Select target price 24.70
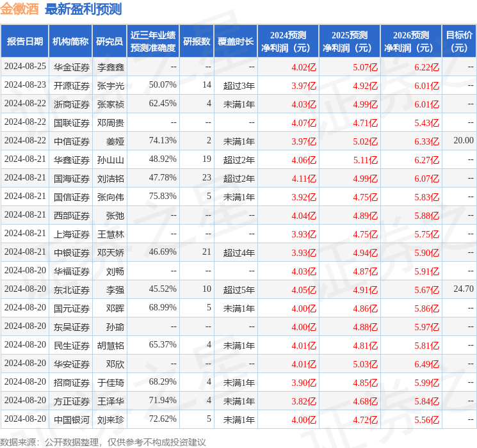The image size is (477, 448). click(464, 289)
